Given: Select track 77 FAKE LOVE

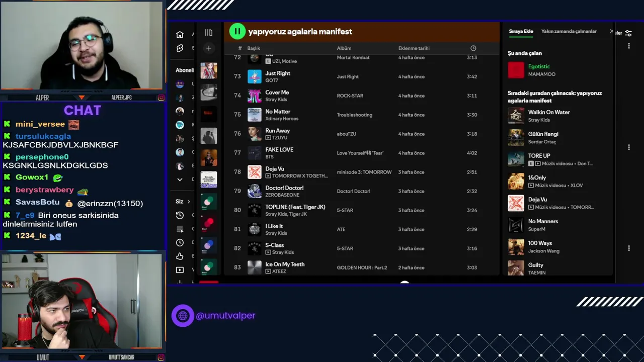Looking at the screenshot, I should pyautogui.click(x=360, y=153).
